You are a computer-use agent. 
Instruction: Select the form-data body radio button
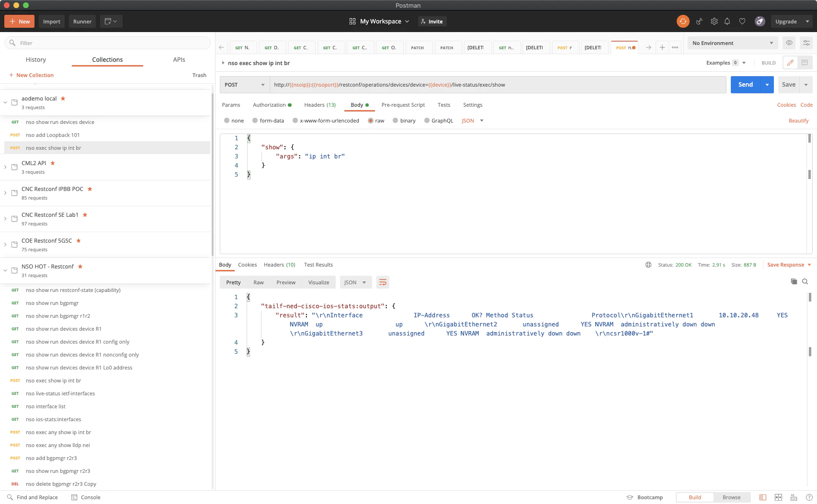(x=255, y=121)
